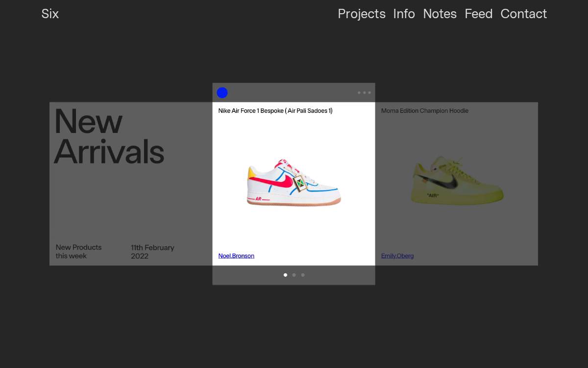This screenshot has width=588, height=368.
Task: Click the Moma Edition Champion Hoodie title
Action: click(x=425, y=111)
